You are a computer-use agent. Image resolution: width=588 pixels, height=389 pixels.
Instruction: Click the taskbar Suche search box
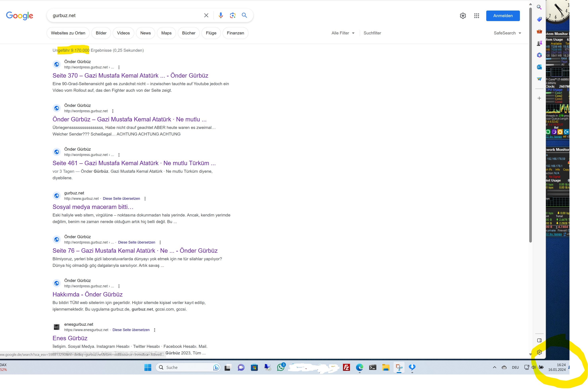[188, 368]
